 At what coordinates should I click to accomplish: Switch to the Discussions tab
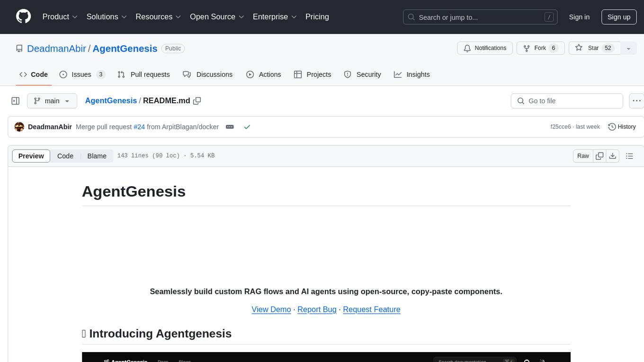pyautogui.click(x=208, y=74)
